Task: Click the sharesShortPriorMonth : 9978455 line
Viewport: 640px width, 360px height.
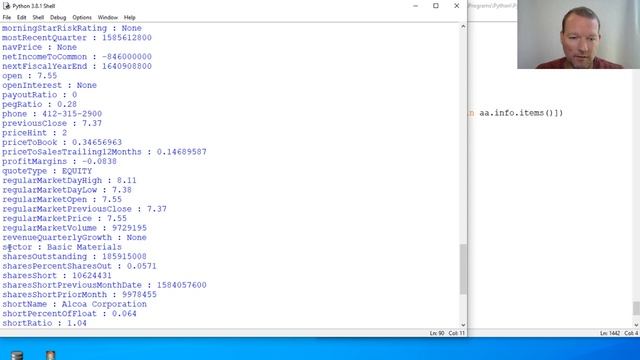Action: pyautogui.click(x=79, y=295)
